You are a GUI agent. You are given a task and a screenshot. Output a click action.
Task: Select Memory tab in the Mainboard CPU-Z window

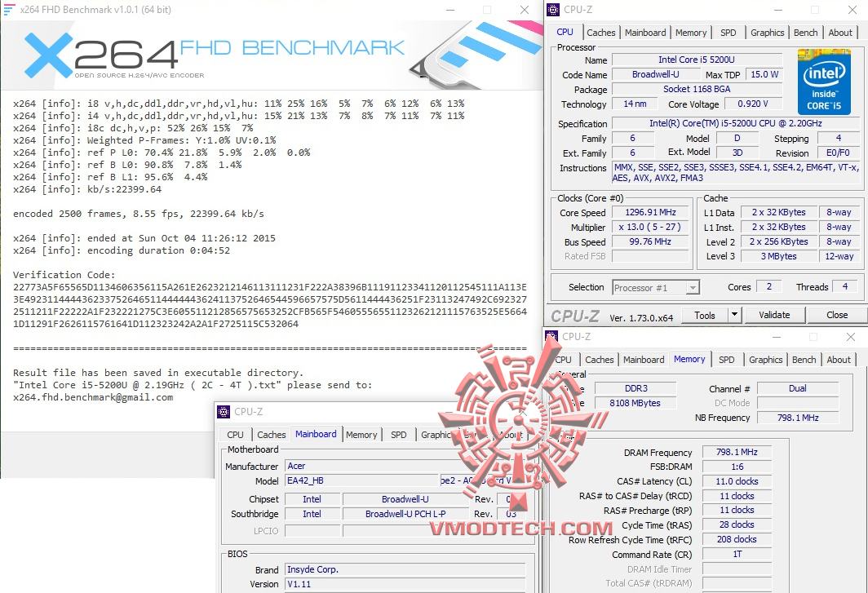361,436
